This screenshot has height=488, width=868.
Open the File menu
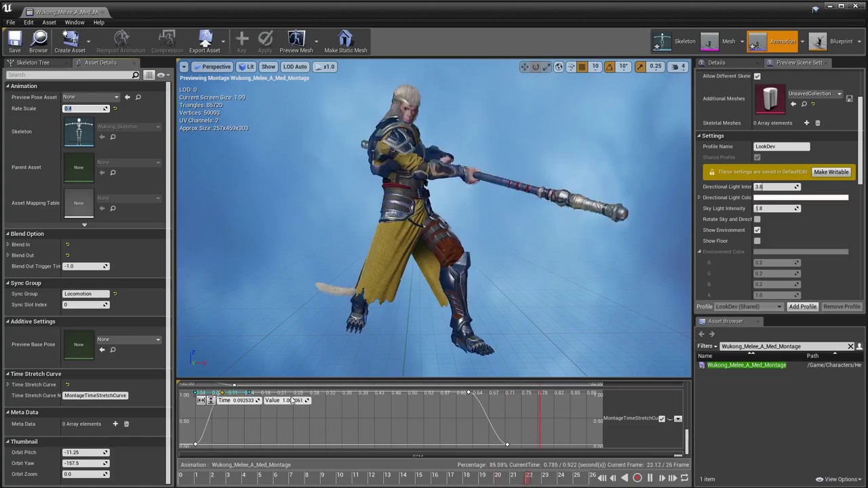click(x=11, y=22)
